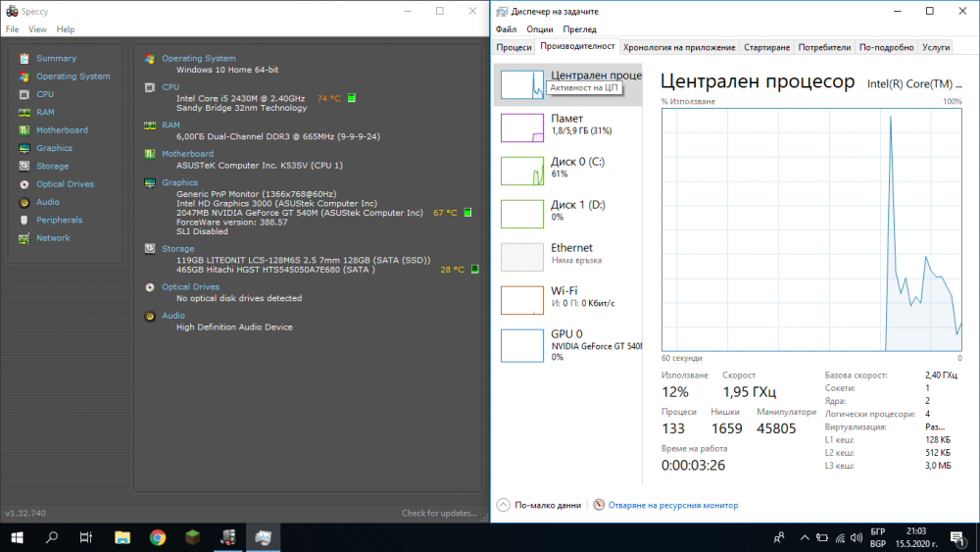Launch File Explorer from taskbar
The image size is (980, 552).
(122, 537)
